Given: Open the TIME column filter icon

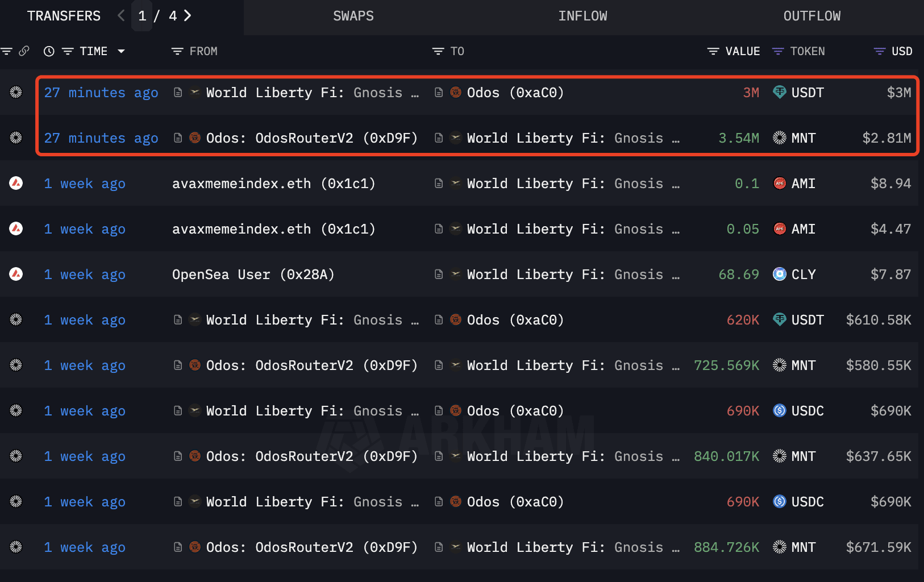Looking at the screenshot, I should [68, 51].
